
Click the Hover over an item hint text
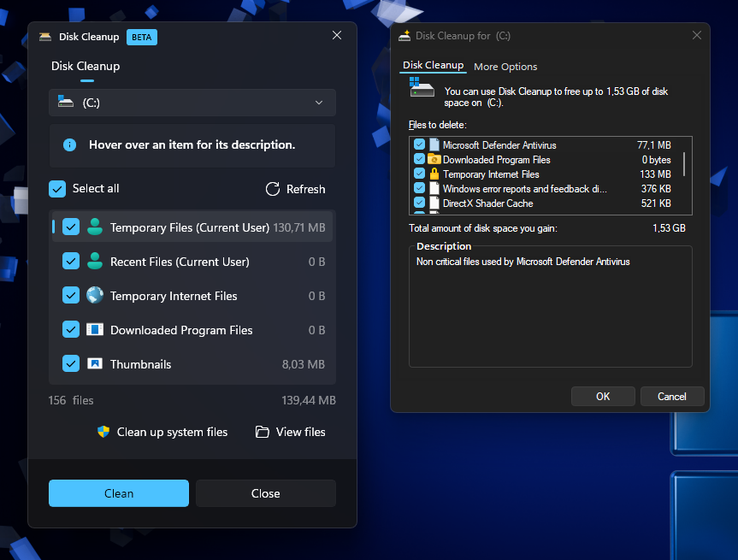coord(192,145)
